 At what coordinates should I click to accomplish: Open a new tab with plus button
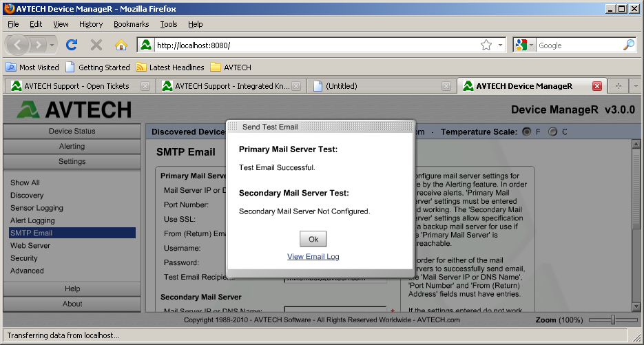point(618,86)
